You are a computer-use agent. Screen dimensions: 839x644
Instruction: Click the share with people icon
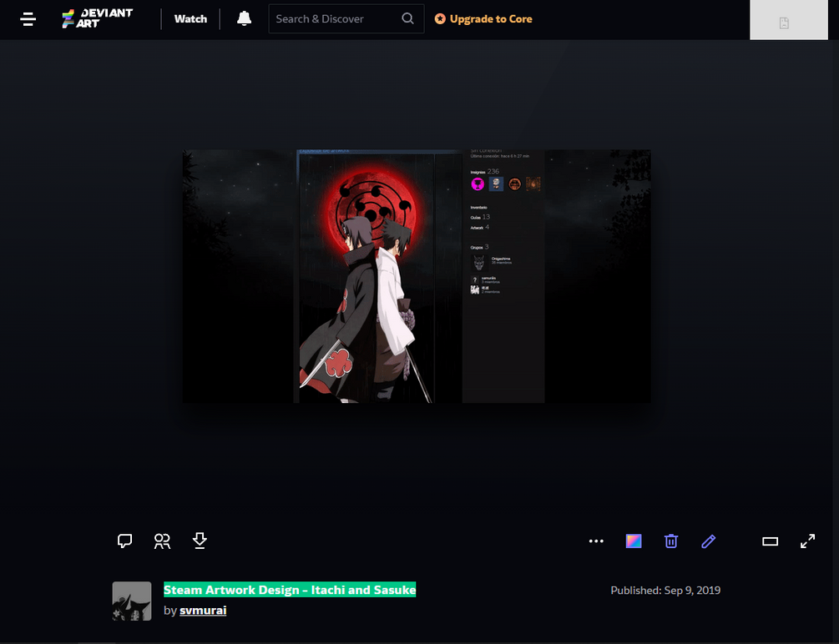pyautogui.click(x=162, y=541)
